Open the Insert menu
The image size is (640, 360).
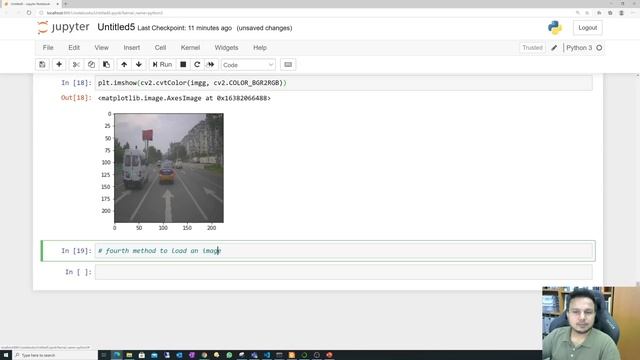click(131, 48)
